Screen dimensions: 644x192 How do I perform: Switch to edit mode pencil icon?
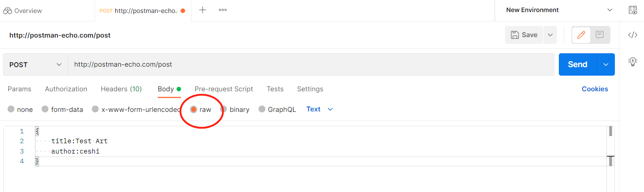pyautogui.click(x=581, y=35)
